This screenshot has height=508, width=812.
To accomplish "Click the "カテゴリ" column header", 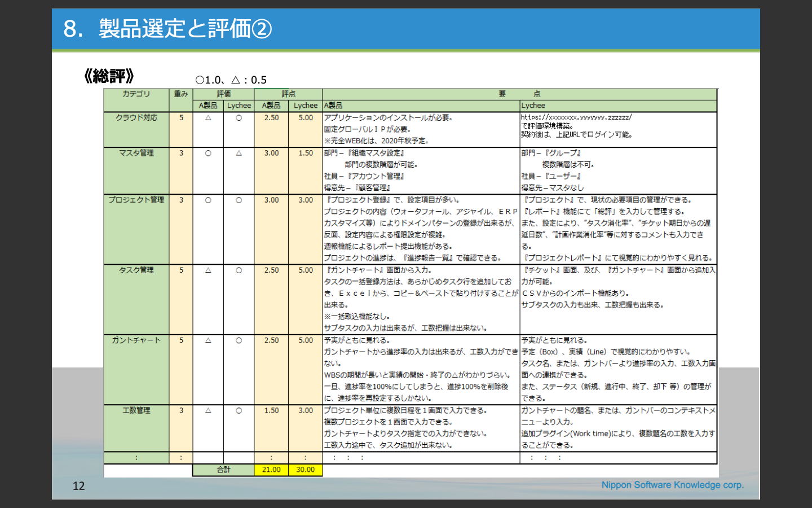I will (136, 94).
